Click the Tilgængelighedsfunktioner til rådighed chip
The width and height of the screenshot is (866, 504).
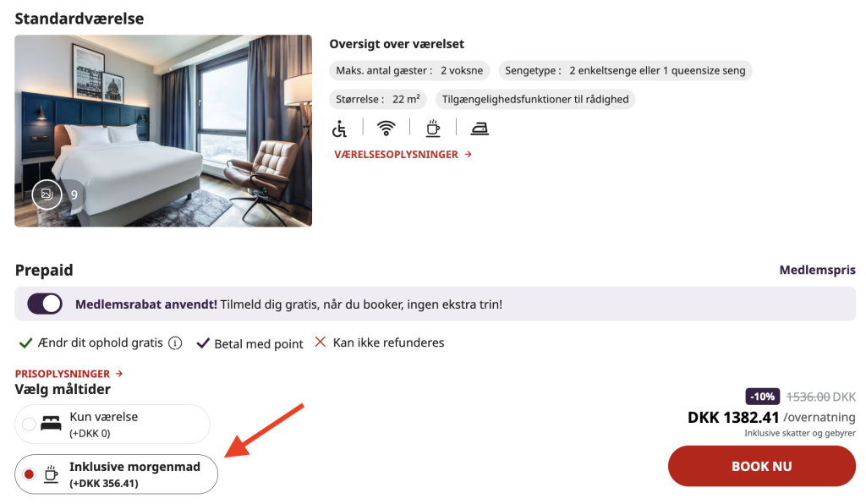click(535, 100)
